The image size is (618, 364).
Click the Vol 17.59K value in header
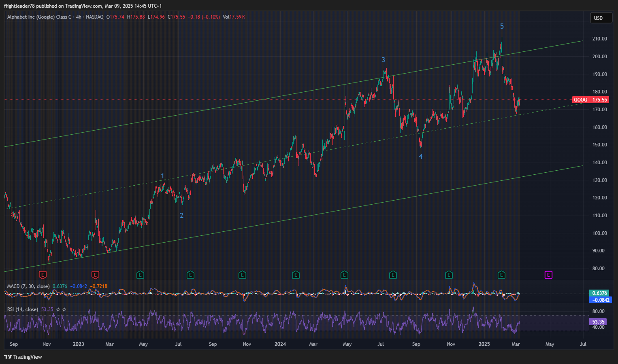(x=234, y=17)
